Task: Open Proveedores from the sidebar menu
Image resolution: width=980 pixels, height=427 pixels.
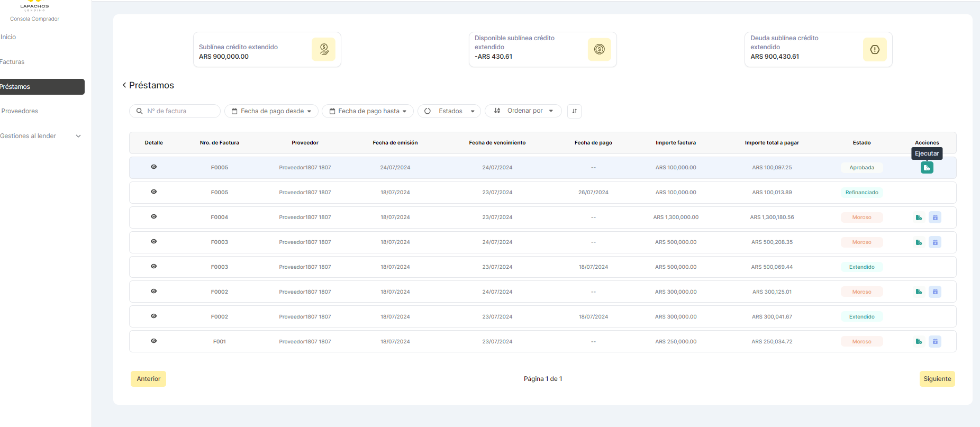Action: 20,111
